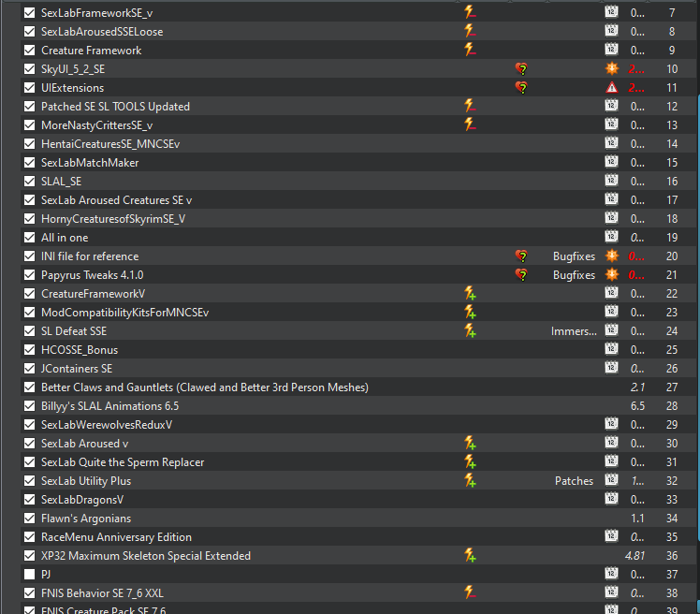This screenshot has height=614, width=700.
Task: Click the heart flag icon on UIExtensions
Action: coord(521,88)
